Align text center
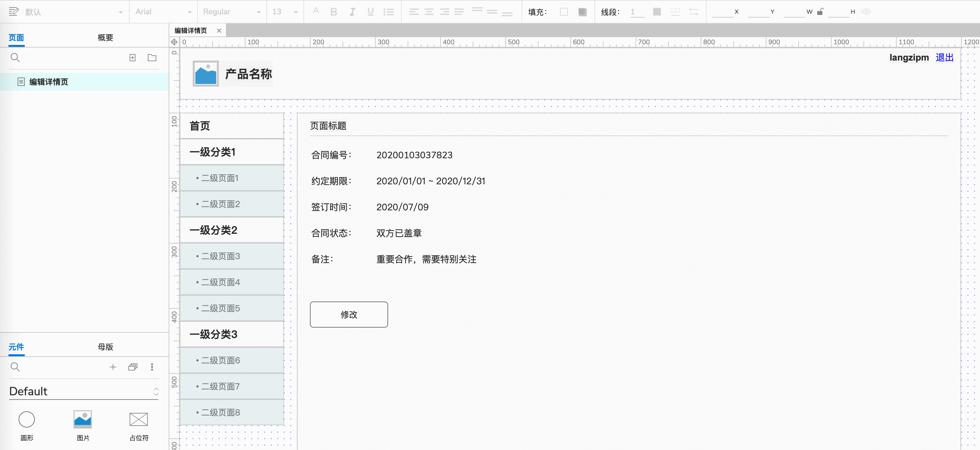Screen dimensions: 980x450 429,12
